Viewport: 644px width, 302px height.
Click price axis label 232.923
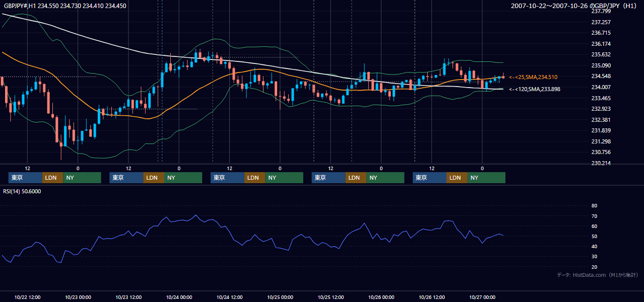tap(601, 109)
